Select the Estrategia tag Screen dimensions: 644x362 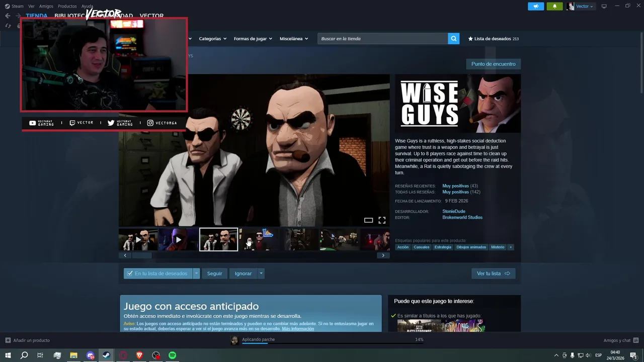point(443,247)
